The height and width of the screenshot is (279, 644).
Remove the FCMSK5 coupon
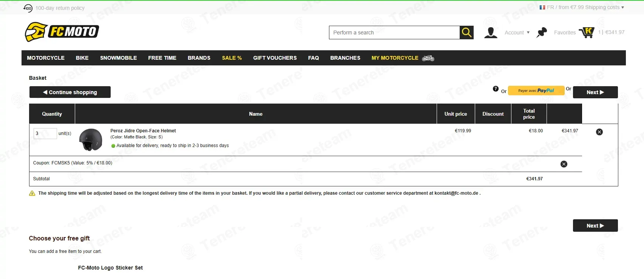(564, 164)
